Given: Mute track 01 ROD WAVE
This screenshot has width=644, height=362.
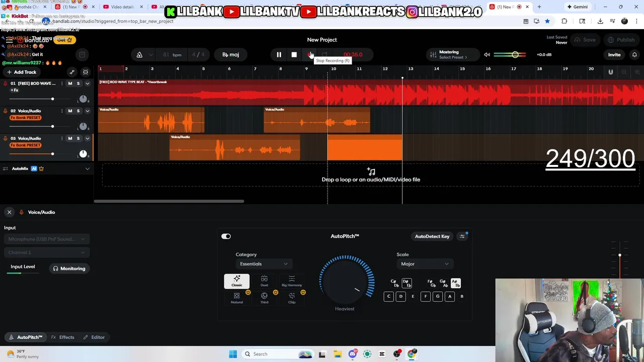Looking at the screenshot, I should 70,83.
